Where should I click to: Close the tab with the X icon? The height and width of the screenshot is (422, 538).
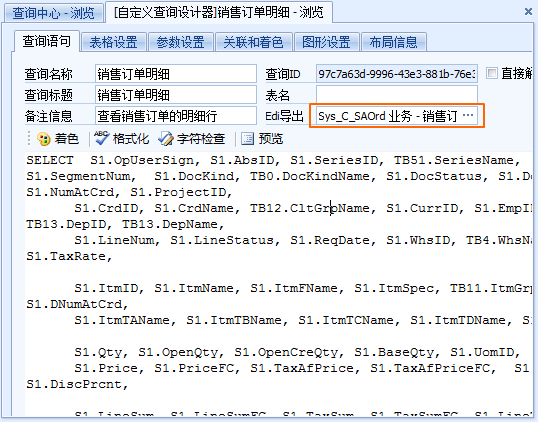pos(528,12)
